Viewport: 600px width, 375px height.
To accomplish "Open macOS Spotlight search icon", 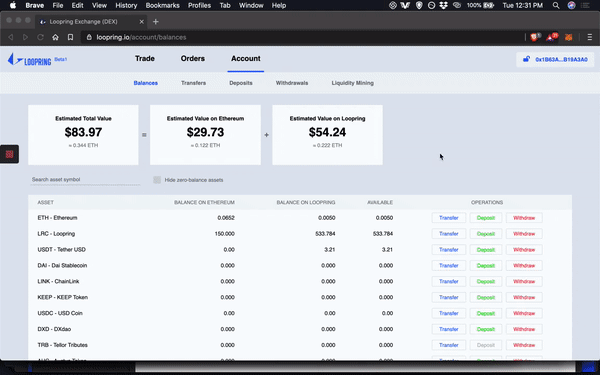I will [556, 5].
